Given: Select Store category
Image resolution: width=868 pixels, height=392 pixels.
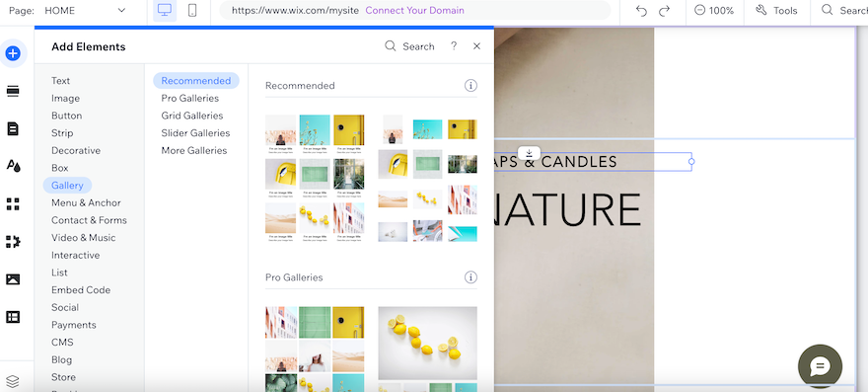Looking at the screenshot, I should pyautogui.click(x=63, y=377).
